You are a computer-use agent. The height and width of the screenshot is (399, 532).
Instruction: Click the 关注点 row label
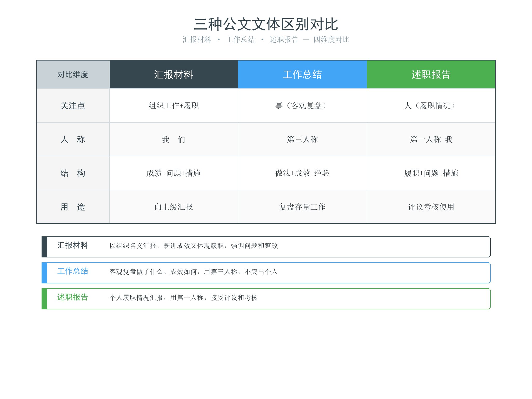coord(73,106)
